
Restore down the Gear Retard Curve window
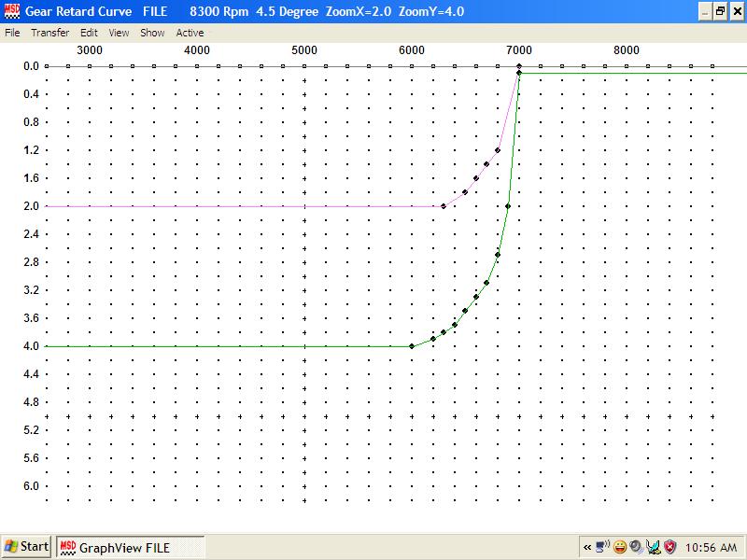pyautogui.click(x=720, y=11)
